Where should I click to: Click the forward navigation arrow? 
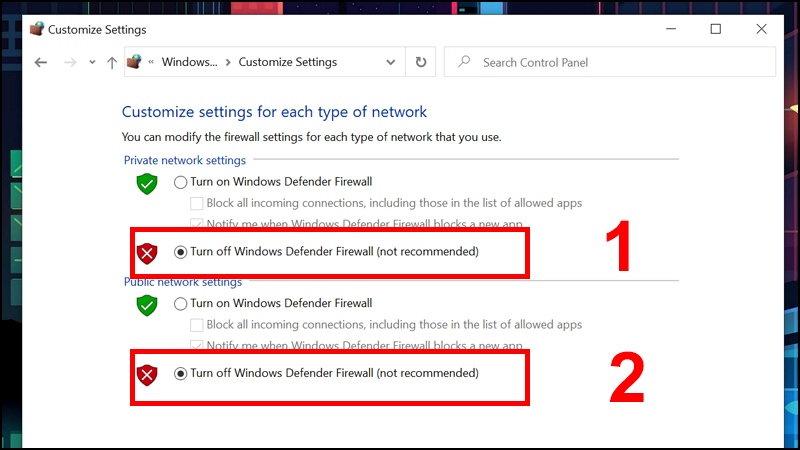[x=70, y=63]
